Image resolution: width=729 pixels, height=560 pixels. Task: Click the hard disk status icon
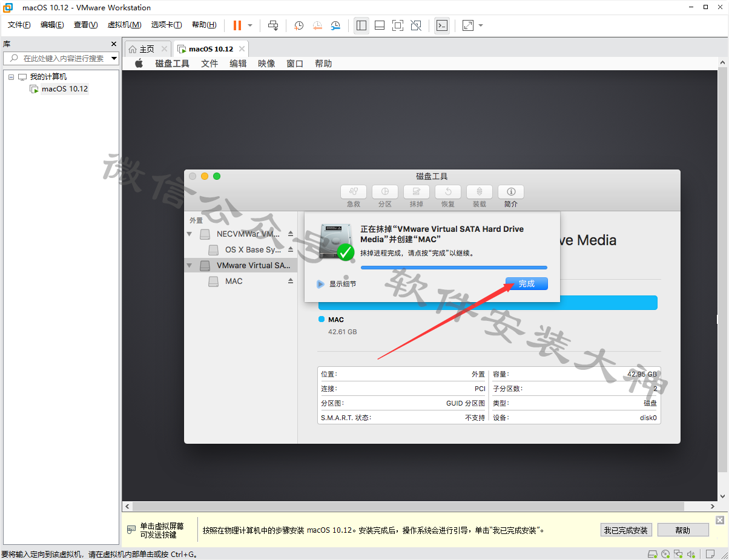coord(652,554)
